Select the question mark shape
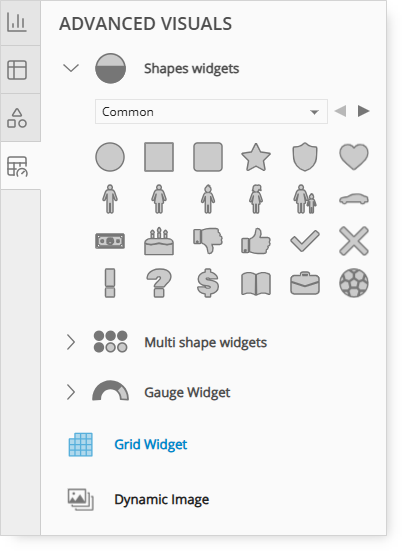This screenshot has width=402, height=551. [x=159, y=283]
